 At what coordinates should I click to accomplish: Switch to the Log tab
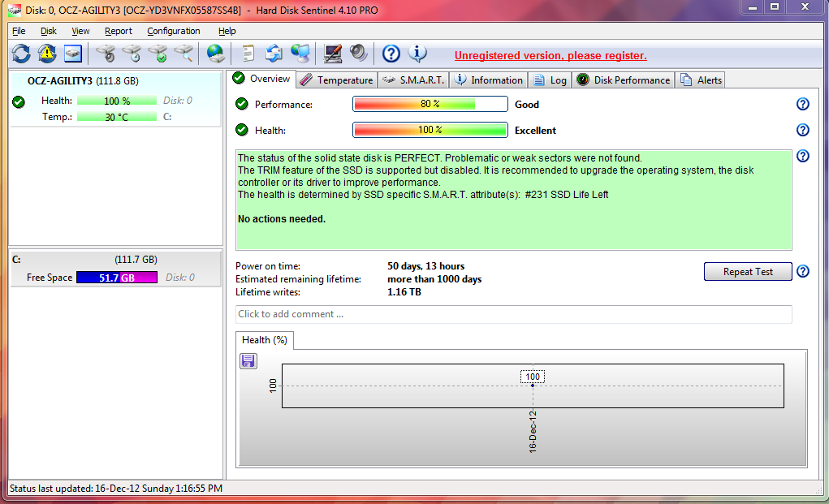point(550,80)
